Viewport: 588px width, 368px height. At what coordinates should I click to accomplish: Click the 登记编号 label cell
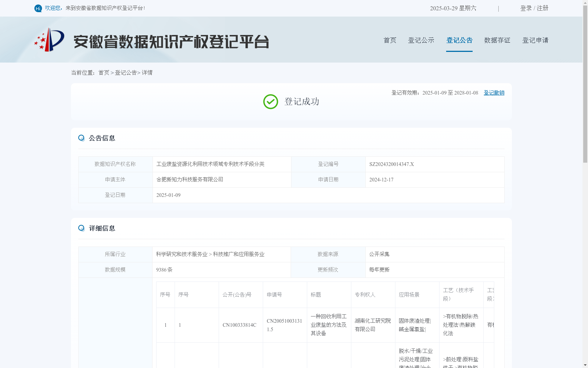[x=328, y=164]
